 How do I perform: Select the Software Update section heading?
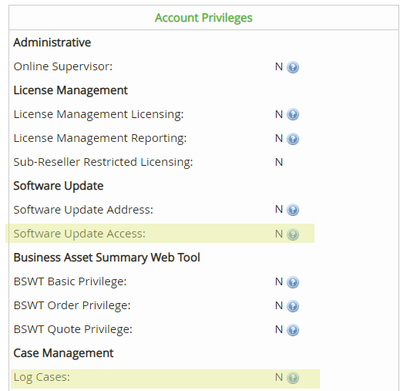[x=58, y=186]
